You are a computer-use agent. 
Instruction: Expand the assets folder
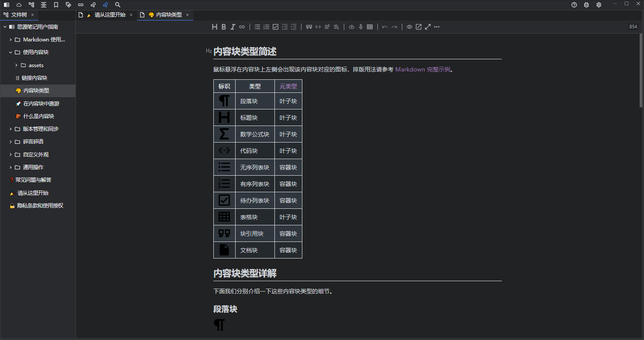pyautogui.click(x=17, y=65)
